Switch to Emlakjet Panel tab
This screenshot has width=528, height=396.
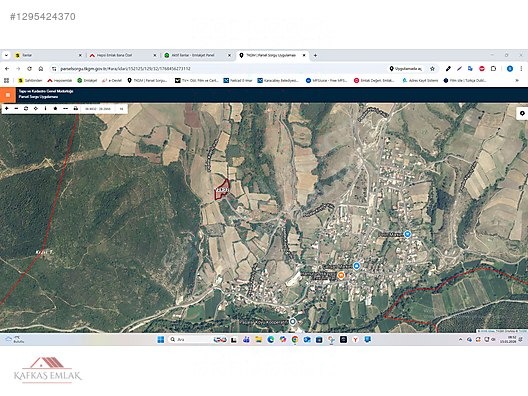click(x=197, y=55)
